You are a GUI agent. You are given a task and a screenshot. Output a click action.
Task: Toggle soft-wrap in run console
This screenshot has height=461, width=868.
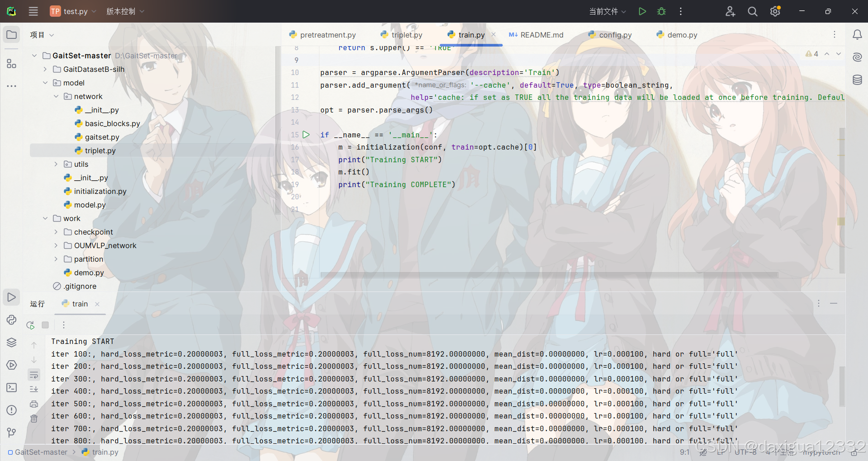[x=34, y=375]
